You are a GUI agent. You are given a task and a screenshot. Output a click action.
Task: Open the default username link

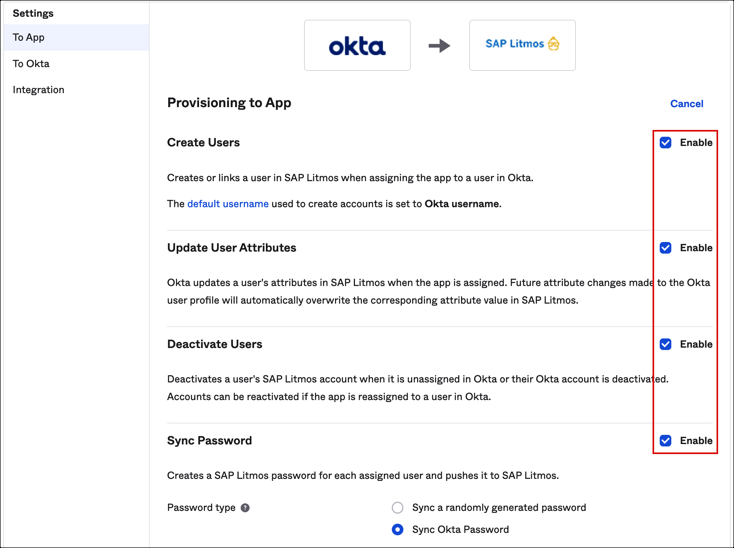(228, 204)
